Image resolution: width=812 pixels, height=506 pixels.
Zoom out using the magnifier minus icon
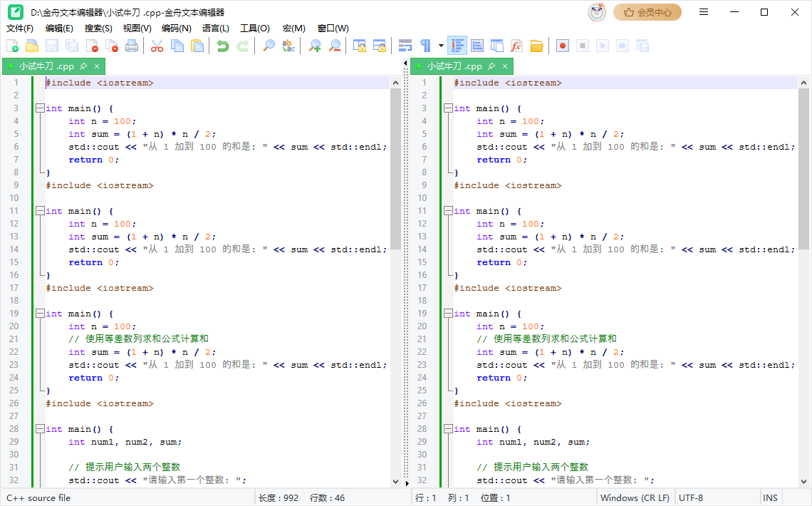pos(335,46)
